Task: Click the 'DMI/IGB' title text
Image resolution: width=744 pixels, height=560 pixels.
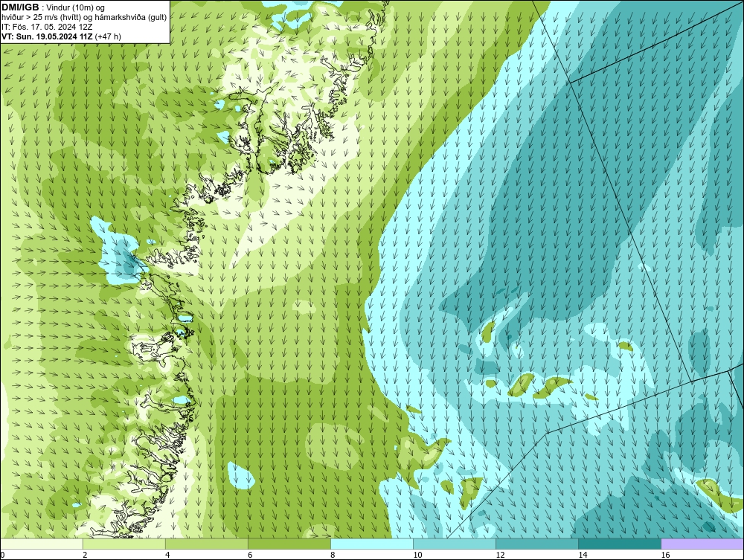Action: click(x=20, y=7)
